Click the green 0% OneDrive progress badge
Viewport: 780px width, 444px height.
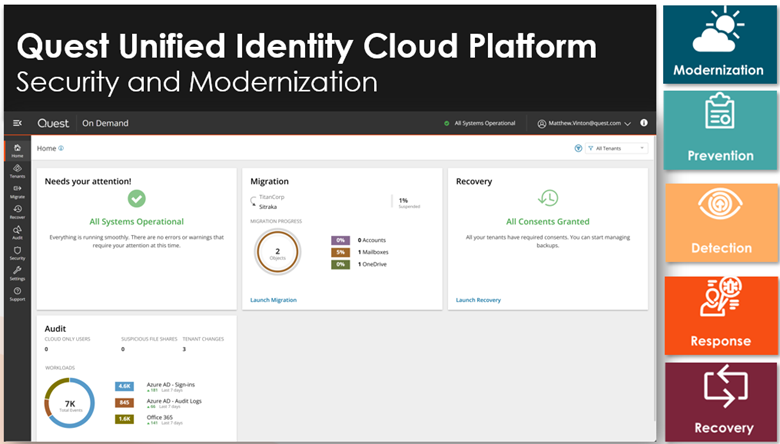point(340,265)
